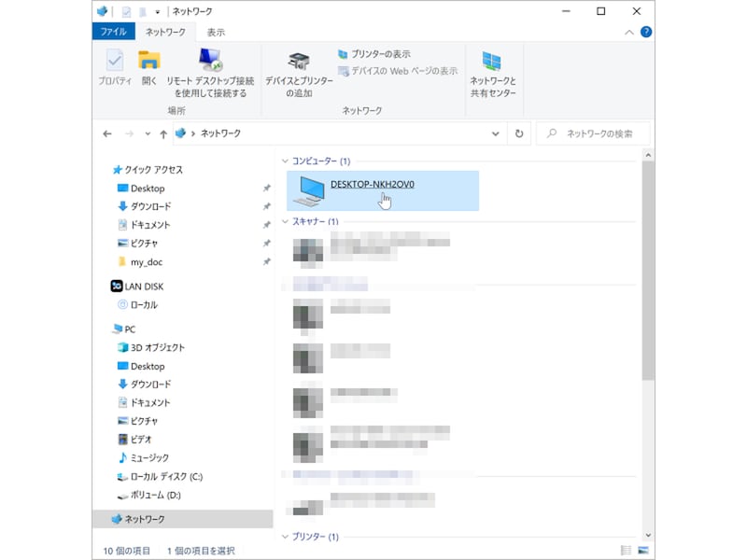Click the Help question mark icon
The width and height of the screenshot is (747, 560).
click(646, 32)
